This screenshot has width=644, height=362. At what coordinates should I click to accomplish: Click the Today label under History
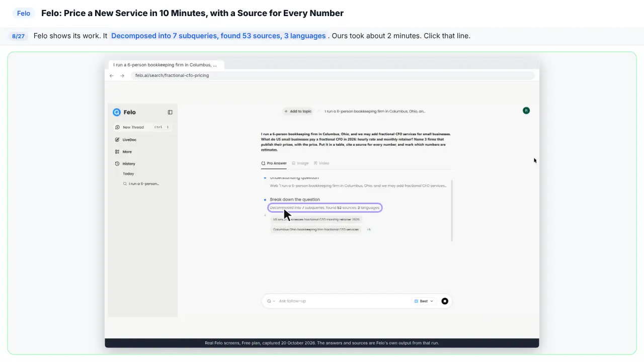click(x=128, y=174)
